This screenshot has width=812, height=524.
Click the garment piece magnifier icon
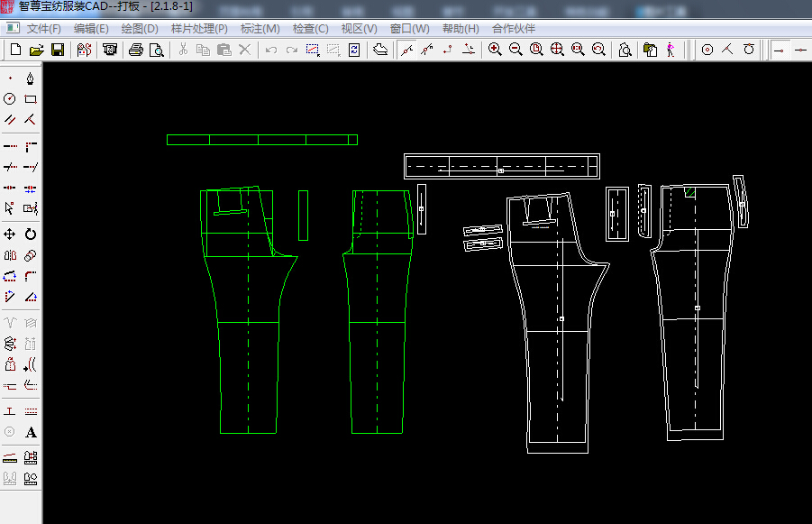tap(625, 50)
